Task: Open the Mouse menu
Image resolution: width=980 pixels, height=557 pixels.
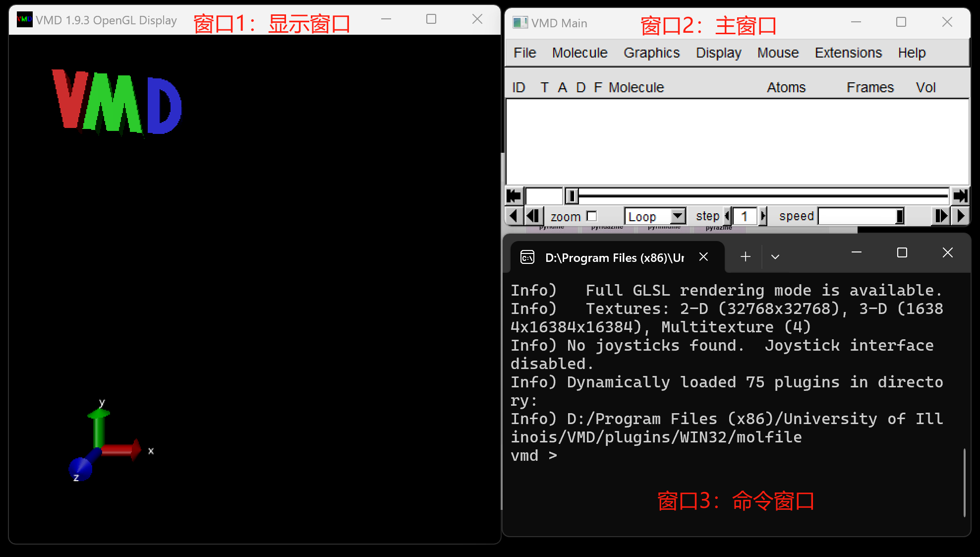Action: tap(778, 53)
